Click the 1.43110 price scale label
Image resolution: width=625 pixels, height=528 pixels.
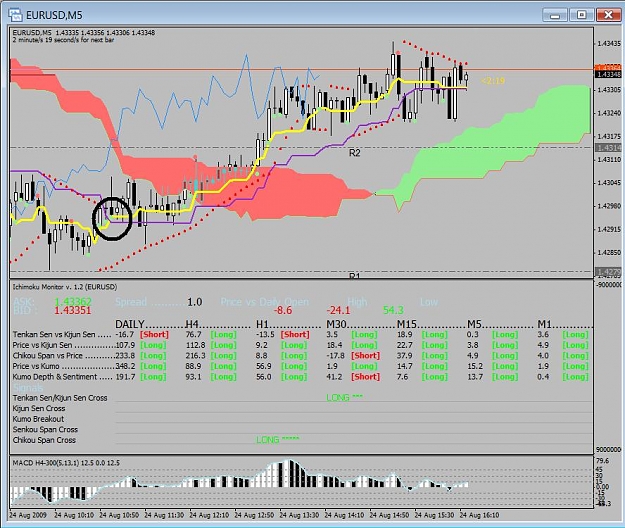[609, 159]
